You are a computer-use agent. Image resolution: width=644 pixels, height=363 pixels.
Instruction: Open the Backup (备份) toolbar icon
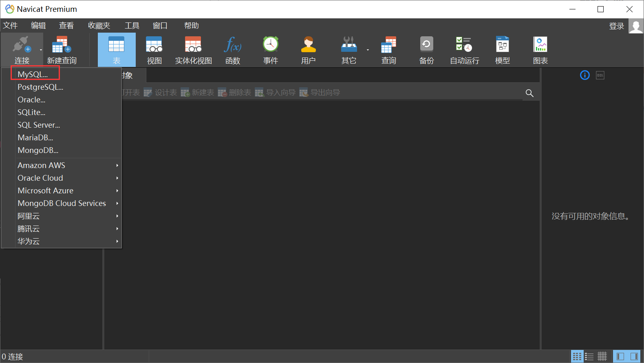tap(426, 44)
